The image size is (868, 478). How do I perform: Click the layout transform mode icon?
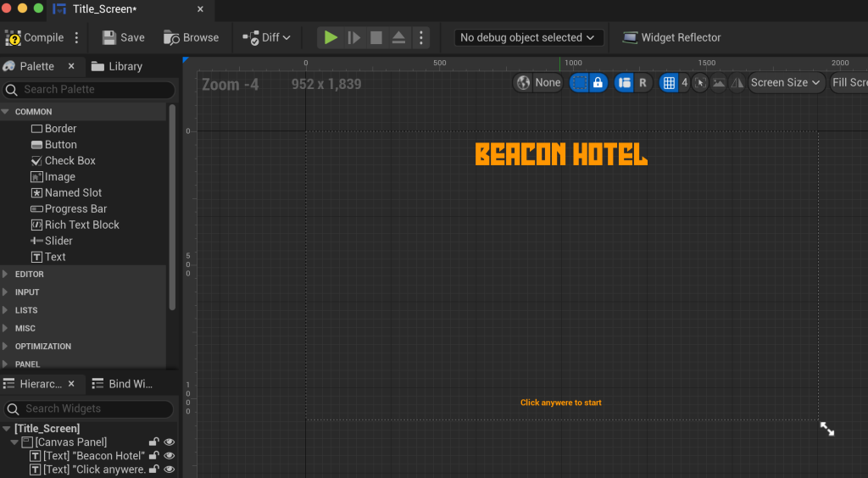625,82
